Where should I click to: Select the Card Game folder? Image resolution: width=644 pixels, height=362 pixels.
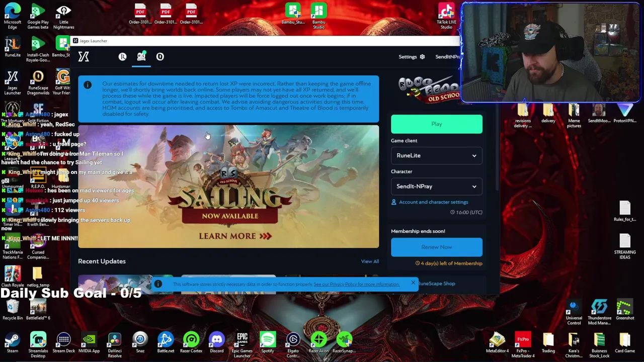pos(625,343)
